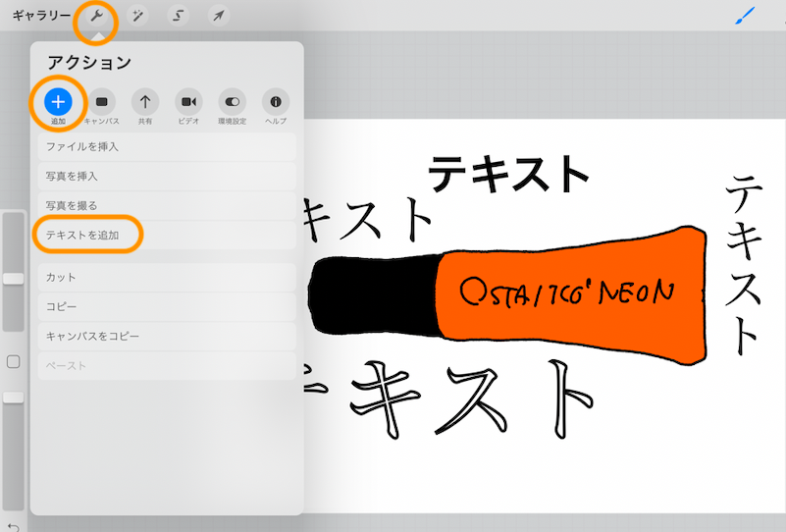Open the 共有 (Share) tab
The height and width of the screenshot is (532, 786).
pyautogui.click(x=145, y=106)
